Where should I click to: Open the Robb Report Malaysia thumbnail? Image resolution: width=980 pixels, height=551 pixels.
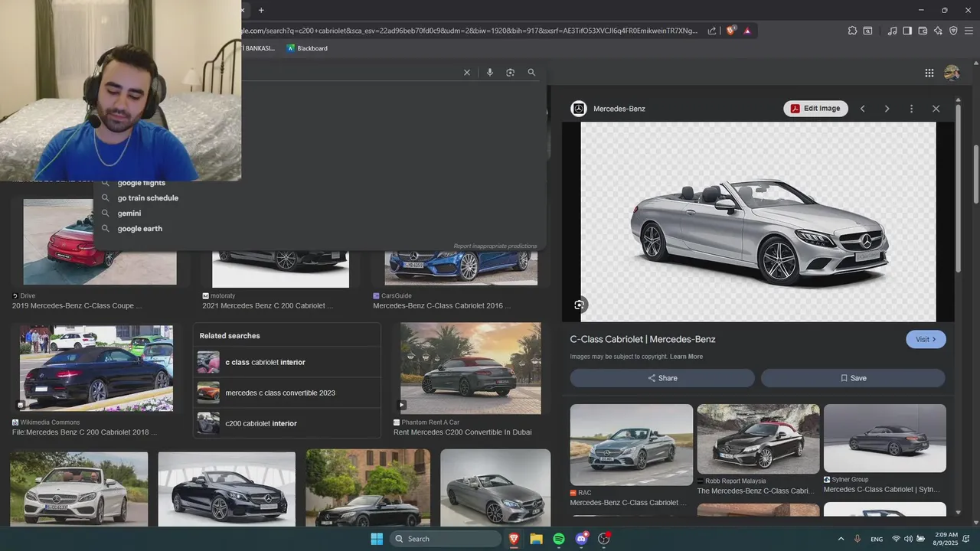pyautogui.click(x=758, y=439)
